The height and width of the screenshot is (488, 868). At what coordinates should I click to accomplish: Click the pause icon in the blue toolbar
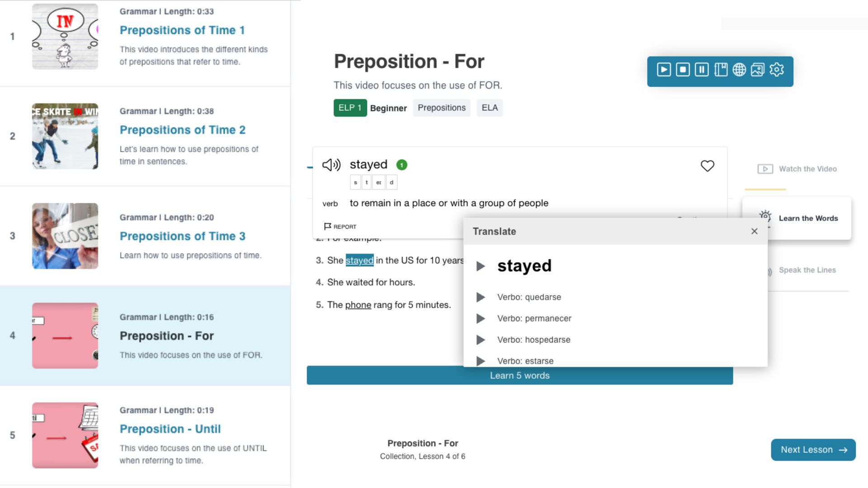(702, 70)
